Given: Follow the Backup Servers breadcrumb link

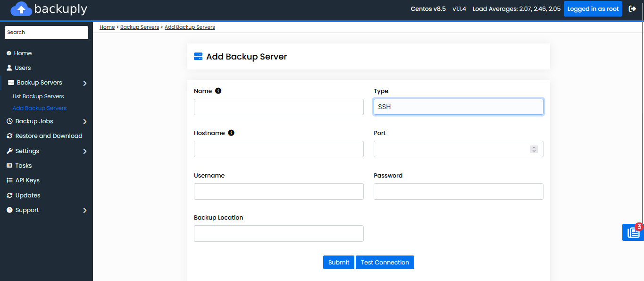Looking at the screenshot, I should [x=139, y=27].
